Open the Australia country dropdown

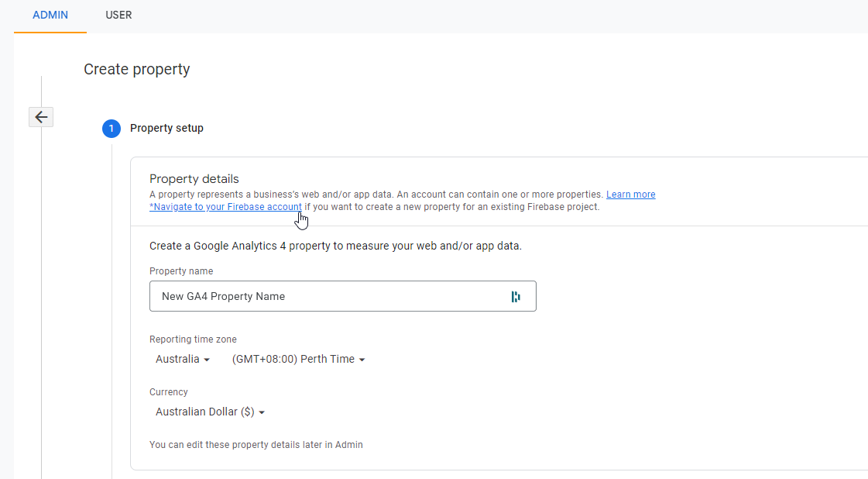tap(183, 360)
